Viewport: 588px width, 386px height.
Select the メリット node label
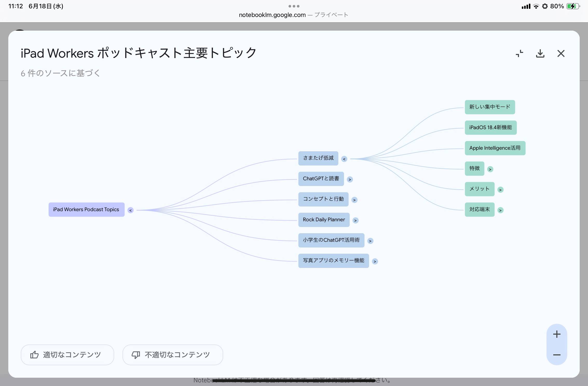click(480, 189)
